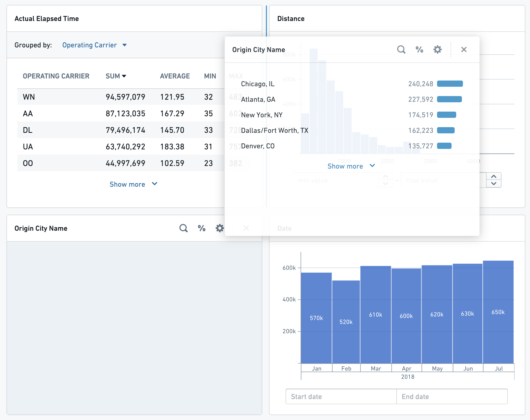Screen dimensions: 530x420
Task: Select the New York, NY row
Action: [352, 115]
